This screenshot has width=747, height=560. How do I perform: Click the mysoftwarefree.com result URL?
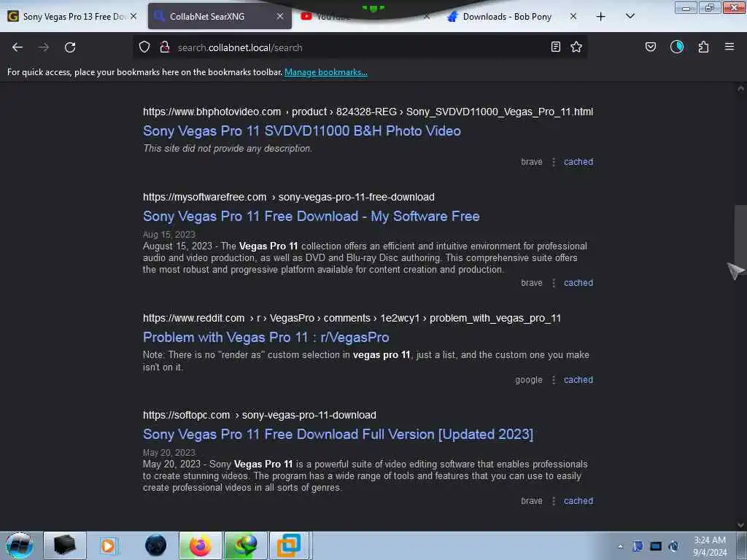click(x=289, y=197)
